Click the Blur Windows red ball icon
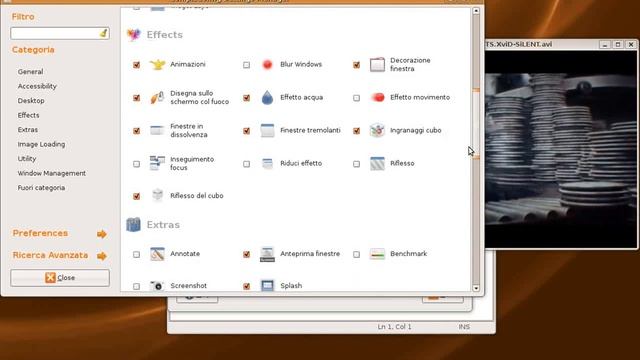This screenshot has width=640, height=360. point(267,64)
